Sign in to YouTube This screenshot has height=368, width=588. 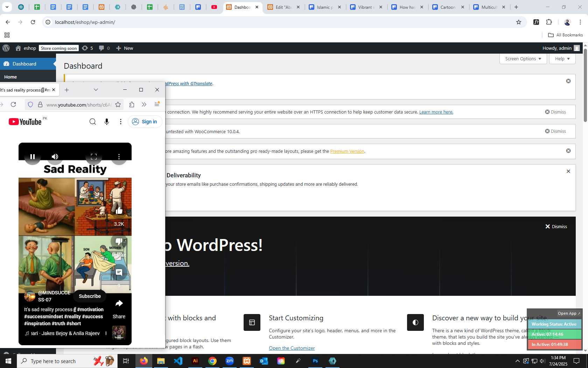pyautogui.click(x=145, y=122)
